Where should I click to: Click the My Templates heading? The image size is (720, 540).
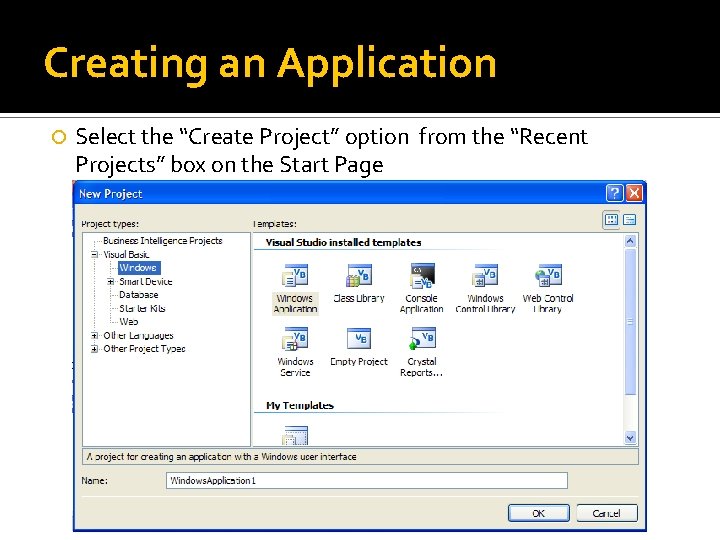tap(300, 405)
